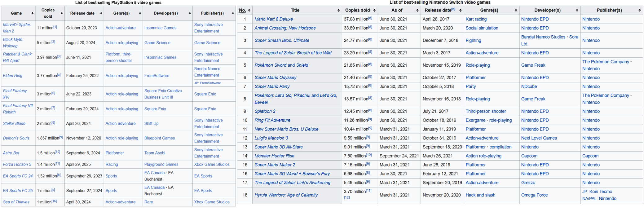
Task: Open the Elden Ring game link
Action: (13, 76)
